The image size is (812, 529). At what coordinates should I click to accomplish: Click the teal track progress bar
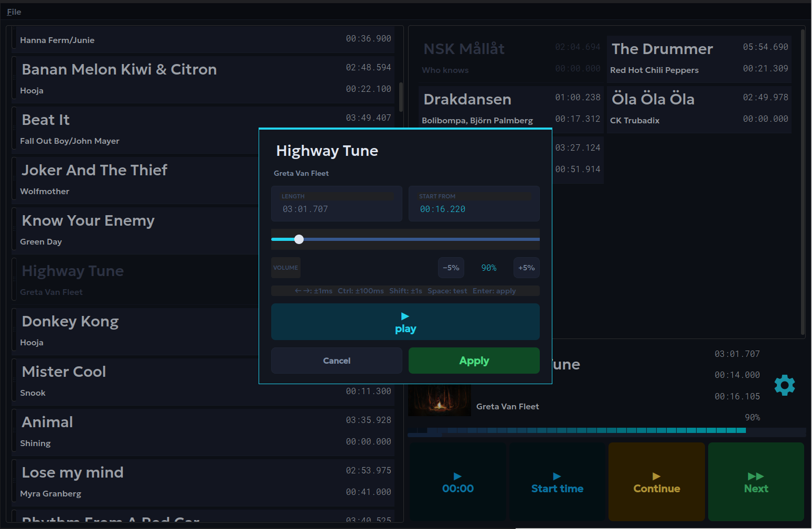point(607,431)
